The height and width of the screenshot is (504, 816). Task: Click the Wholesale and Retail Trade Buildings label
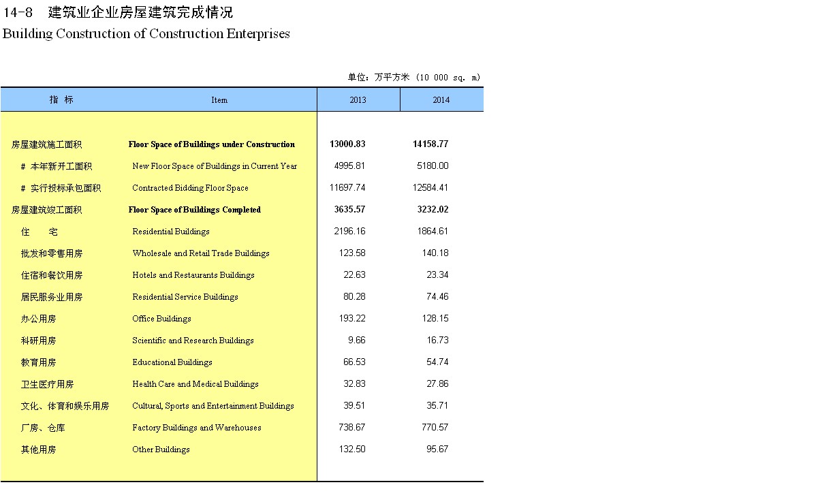pyautogui.click(x=201, y=253)
